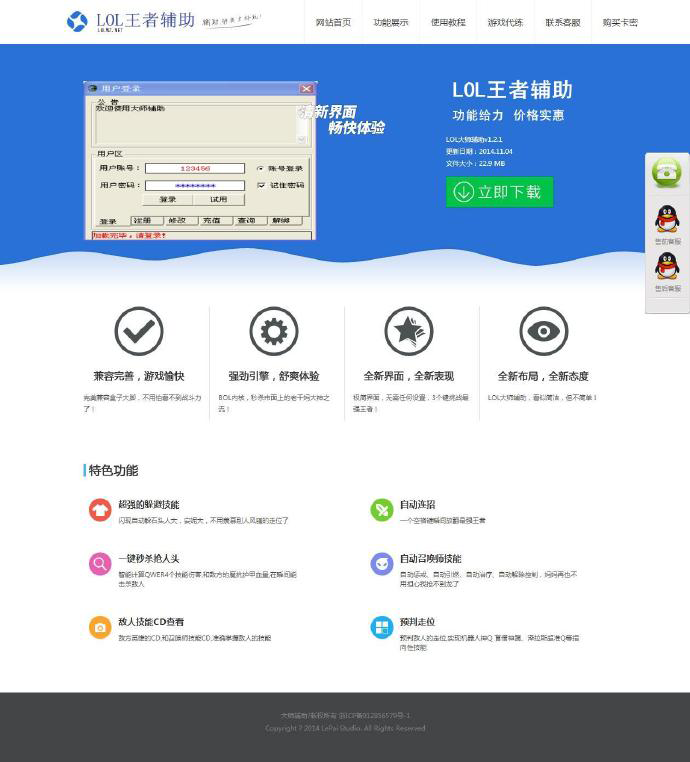Image resolution: width=690 pixels, height=762 pixels.
Task: Click the green 立即下载 download button
Action: pos(500,192)
